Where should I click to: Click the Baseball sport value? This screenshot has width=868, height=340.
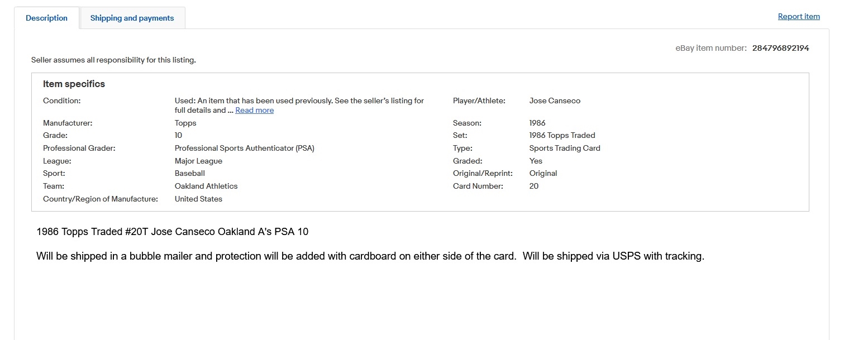click(x=190, y=173)
